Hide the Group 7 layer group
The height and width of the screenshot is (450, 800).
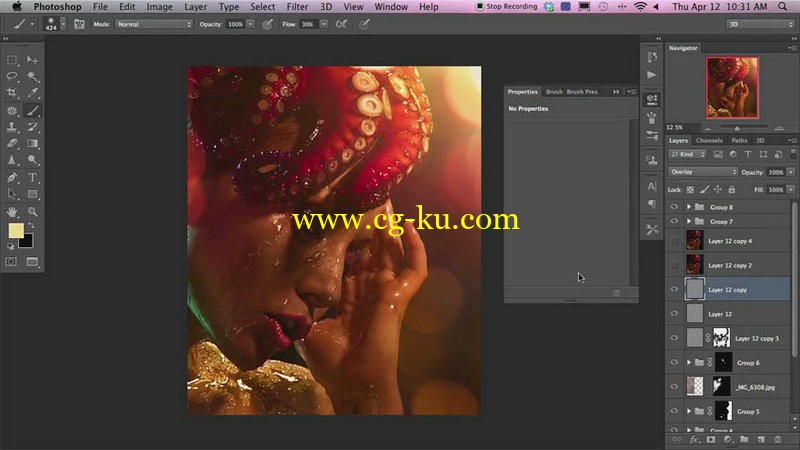point(674,221)
